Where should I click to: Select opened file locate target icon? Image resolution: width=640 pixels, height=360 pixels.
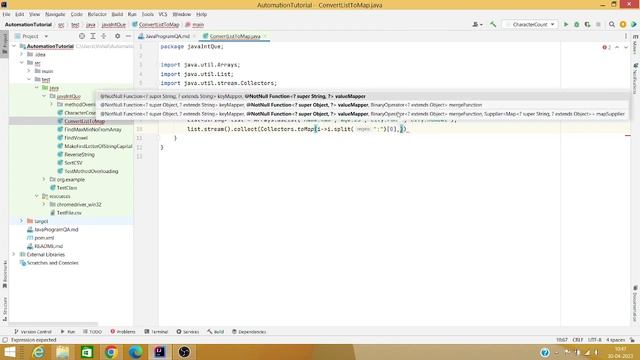click(82, 36)
